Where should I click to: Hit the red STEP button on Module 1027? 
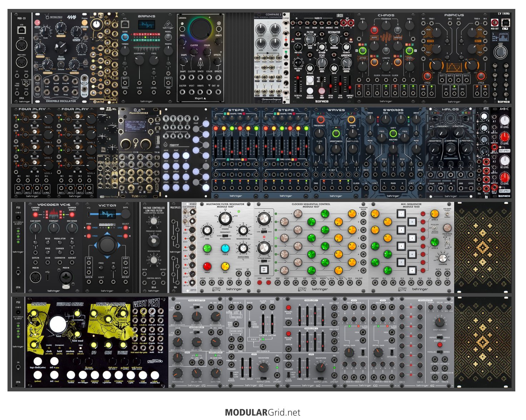click(259, 282)
